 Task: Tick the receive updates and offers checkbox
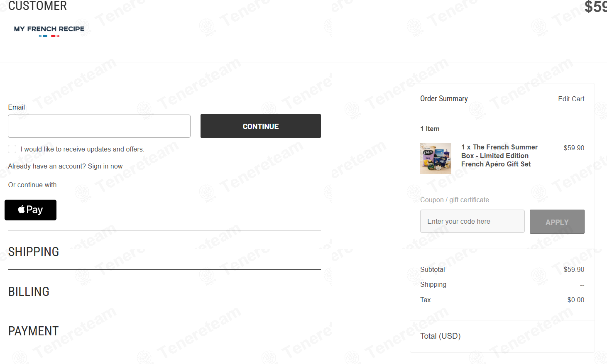point(12,149)
